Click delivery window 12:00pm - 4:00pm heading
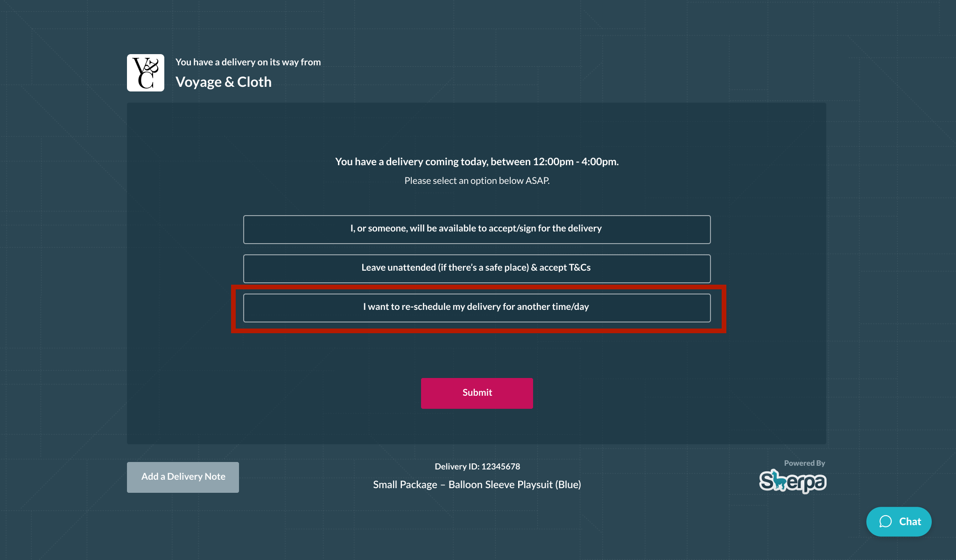956x560 pixels. 477,162
